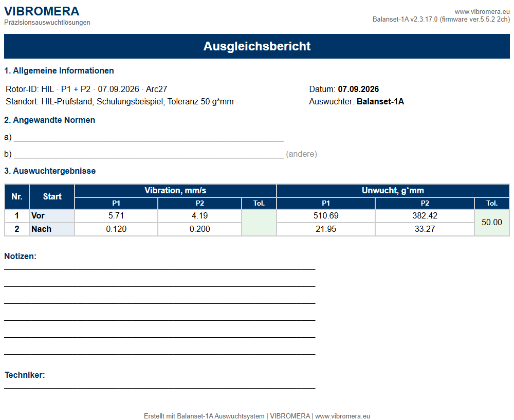Click the Techniker: label
The width and height of the screenshot is (514, 420).
click(25, 375)
